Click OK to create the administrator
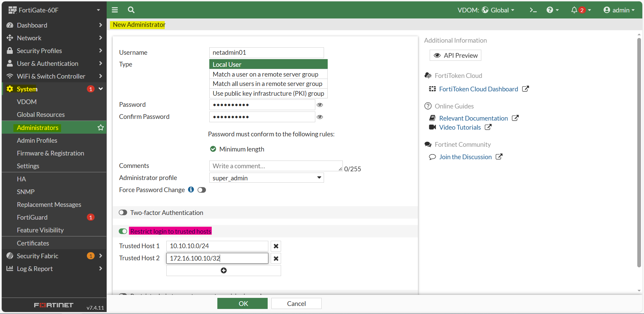This screenshot has height=314, width=644. (243, 304)
